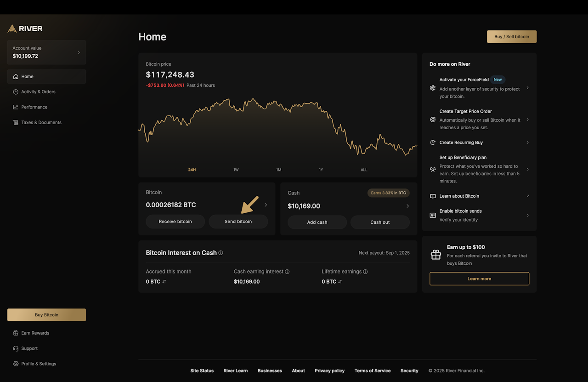This screenshot has width=588, height=382.
Task: Click the Earn up to $100 heading
Action: pyautogui.click(x=466, y=247)
